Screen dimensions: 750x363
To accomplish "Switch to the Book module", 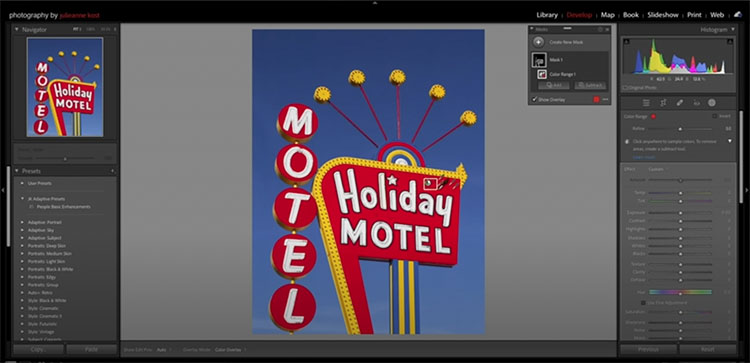I will tap(631, 15).
